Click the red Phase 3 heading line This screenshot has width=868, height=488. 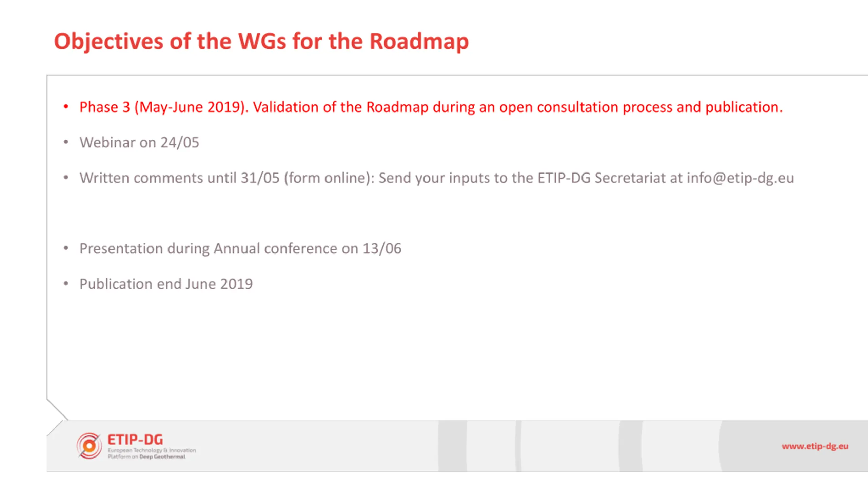click(431, 107)
